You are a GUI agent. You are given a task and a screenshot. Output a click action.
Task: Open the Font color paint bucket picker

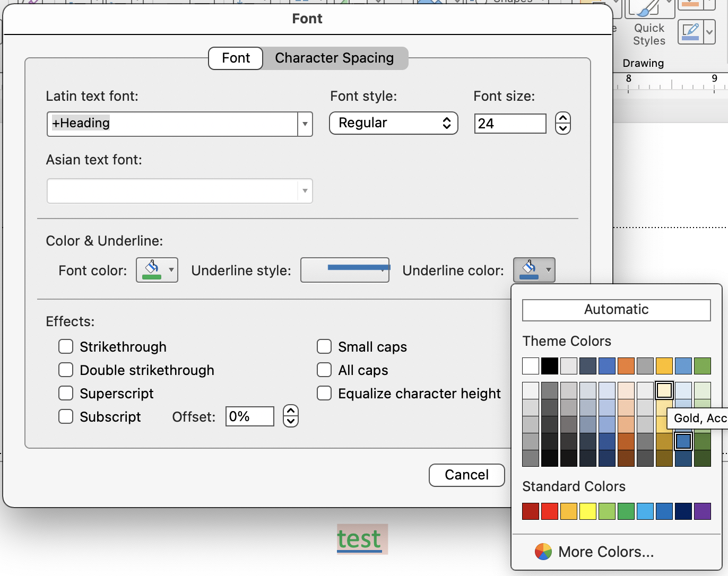click(157, 270)
